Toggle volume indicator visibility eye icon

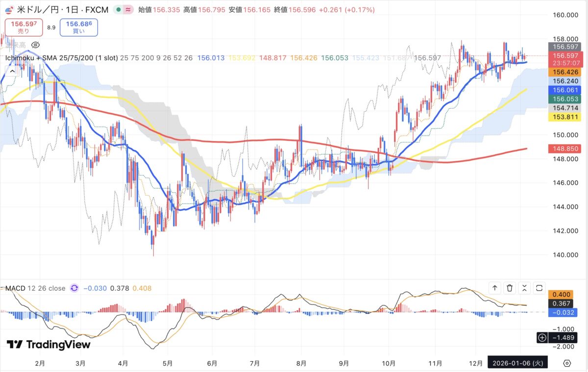click(x=35, y=44)
